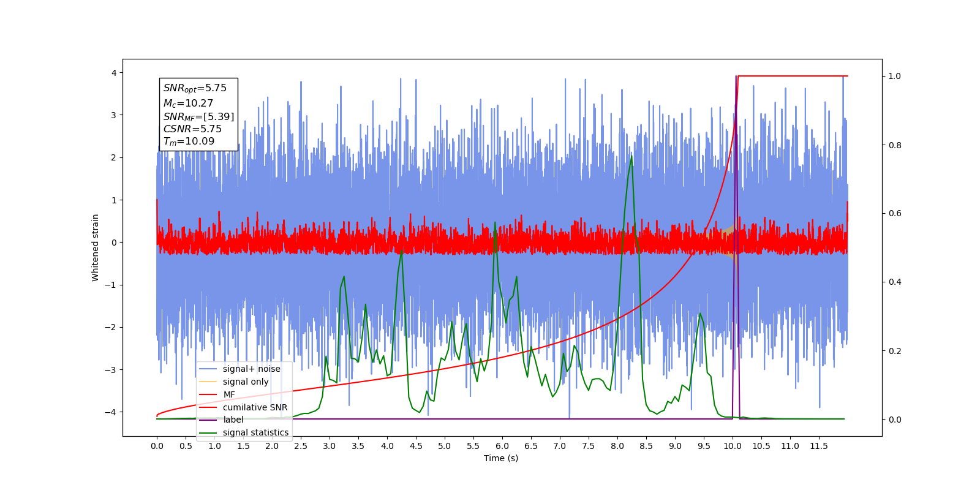The height and width of the screenshot is (490, 980).
Task: Click the SNR_MF=[5.39] annotation text
Action: tap(198, 117)
